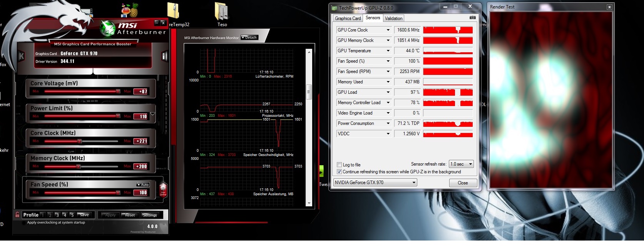Click the green MSI Afterburner logo

tap(108, 28)
